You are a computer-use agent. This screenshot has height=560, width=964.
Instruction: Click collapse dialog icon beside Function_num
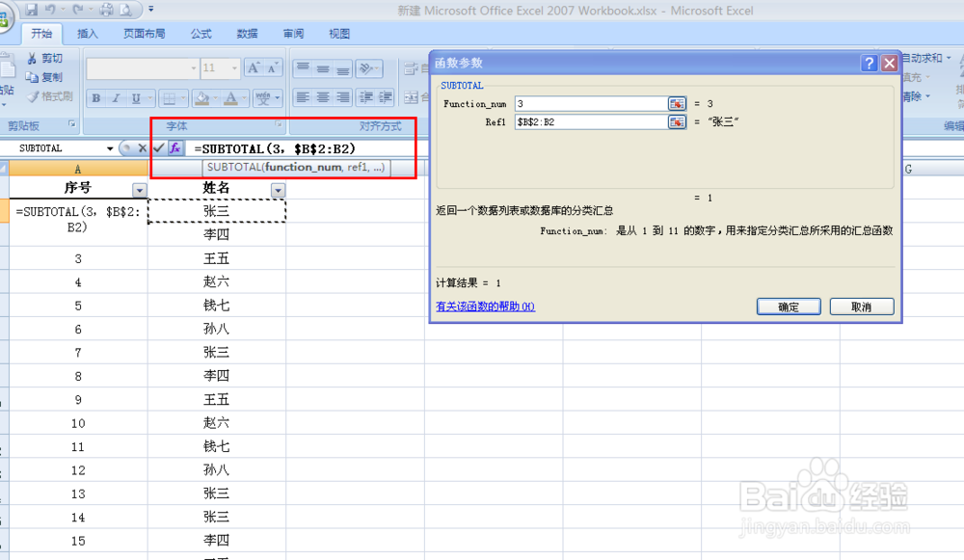tap(677, 104)
